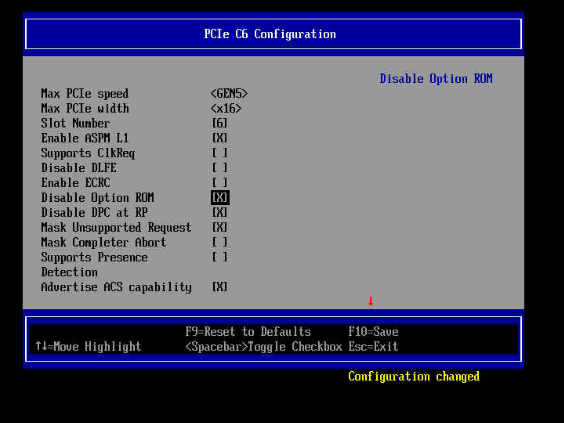
Task: Click the Disable DPC at RP label
Action: click(94, 212)
